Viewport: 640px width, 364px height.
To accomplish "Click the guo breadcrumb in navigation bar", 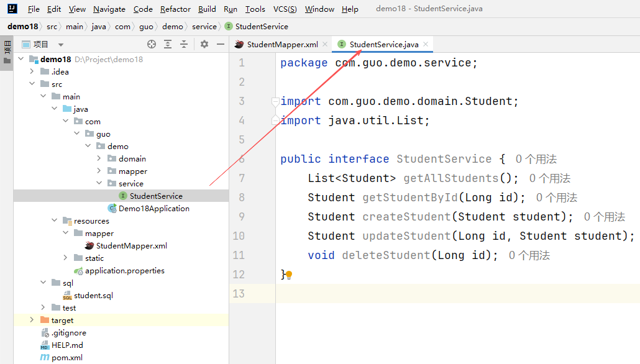I will [x=146, y=27].
